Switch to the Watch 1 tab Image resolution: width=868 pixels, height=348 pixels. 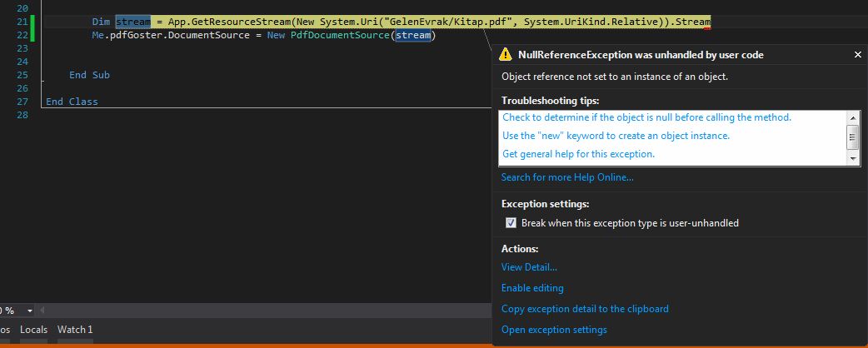point(75,330)
